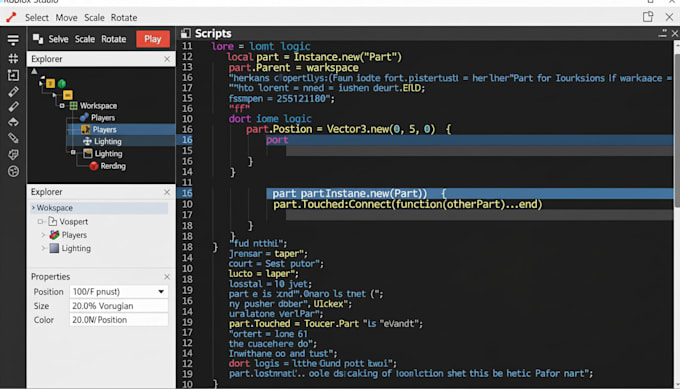Image resolution: width=680 pixels, height=389 pixels.
Task: Open Scale menu beside Move in top bar
Action: click(94, 18)
